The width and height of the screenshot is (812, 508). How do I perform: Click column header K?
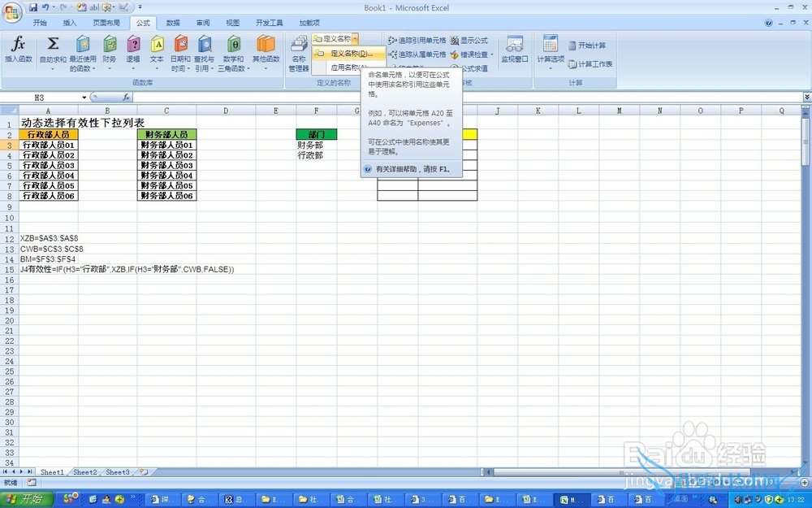(x=538, y=111)
